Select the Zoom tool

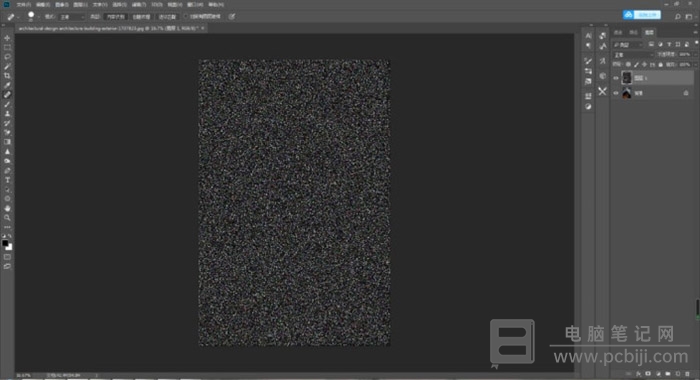(x=7, y=218)
